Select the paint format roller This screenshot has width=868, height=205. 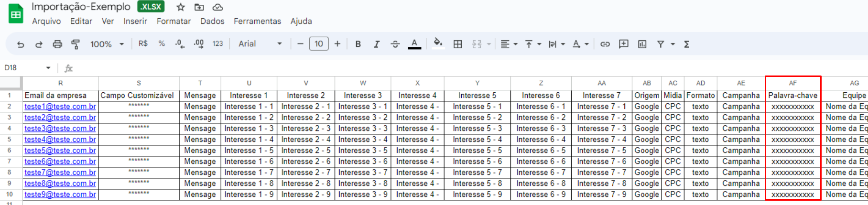click(x=76, y=44)
